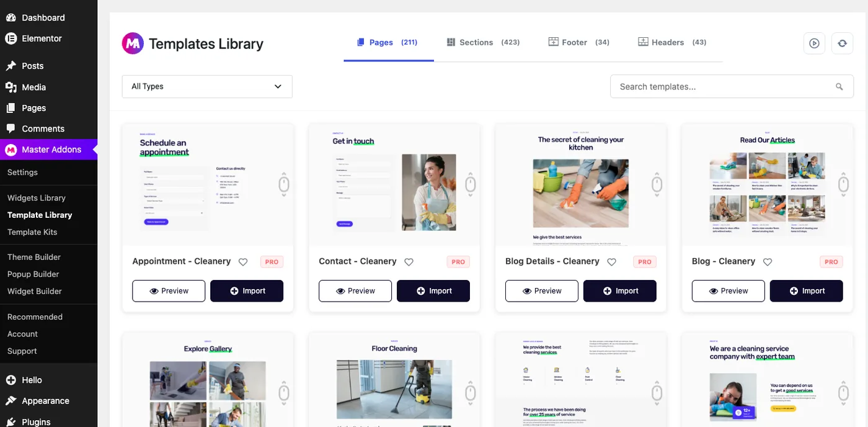Click the Media icon in sidebar
The height and width of the screenshot is (427, 868).
tap(11, 87)
